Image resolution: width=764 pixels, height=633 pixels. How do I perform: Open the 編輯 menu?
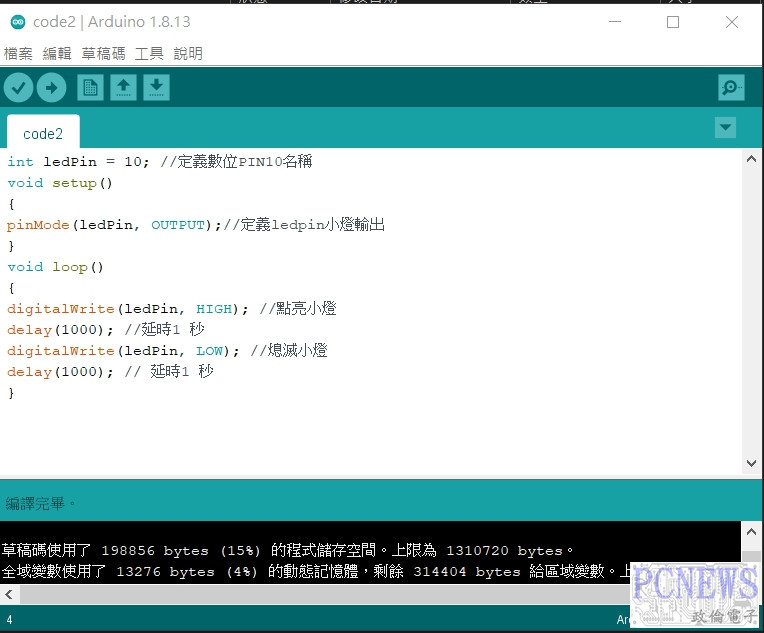(x=57, y=53)
